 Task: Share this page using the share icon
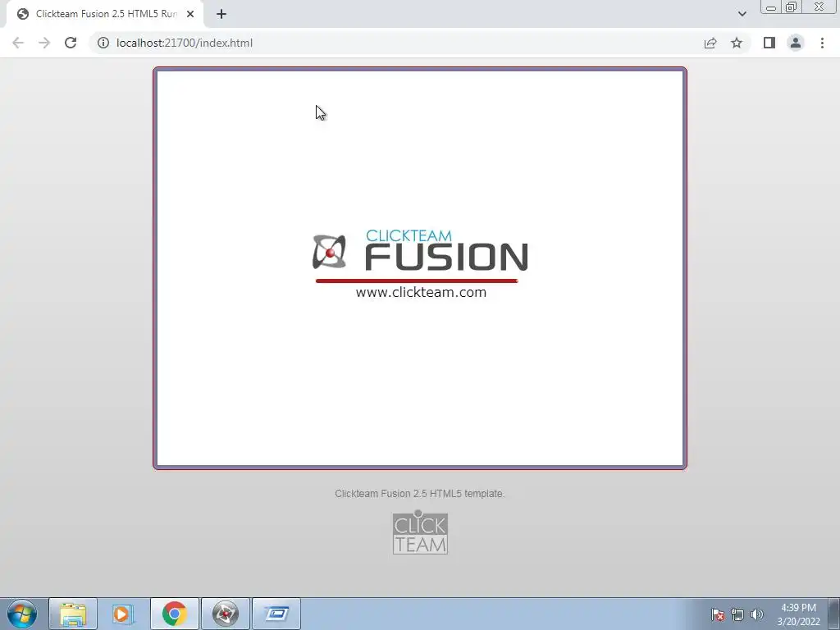click(710, 43)
